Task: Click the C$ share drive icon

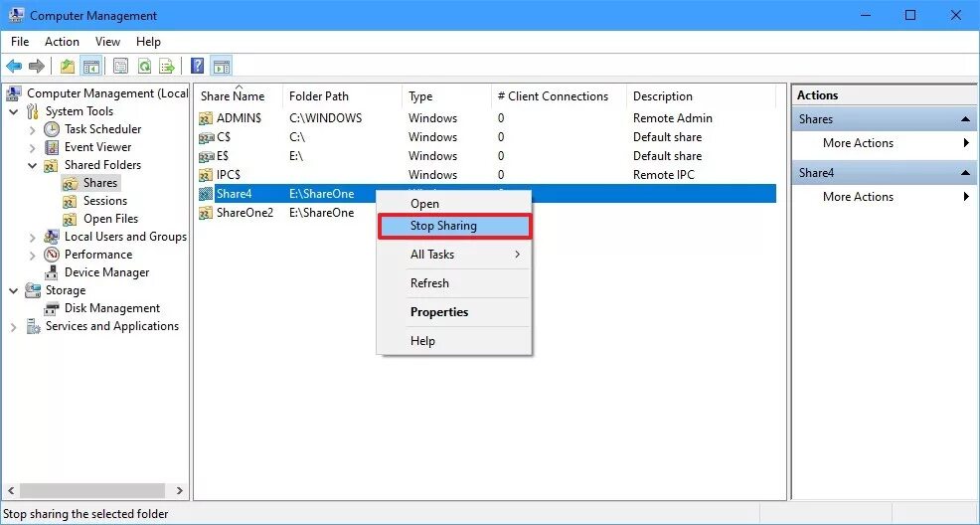Action: coord(207,137)
